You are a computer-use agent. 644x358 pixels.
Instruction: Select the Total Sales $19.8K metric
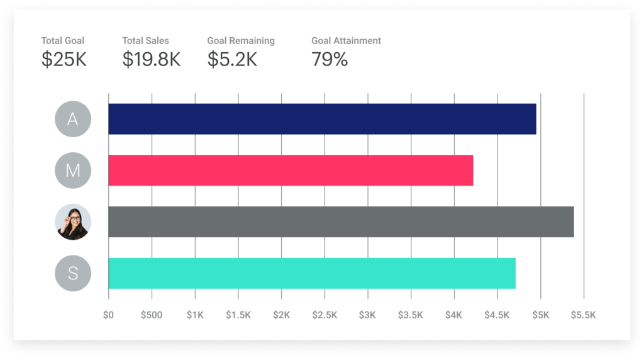coord(151,52)
